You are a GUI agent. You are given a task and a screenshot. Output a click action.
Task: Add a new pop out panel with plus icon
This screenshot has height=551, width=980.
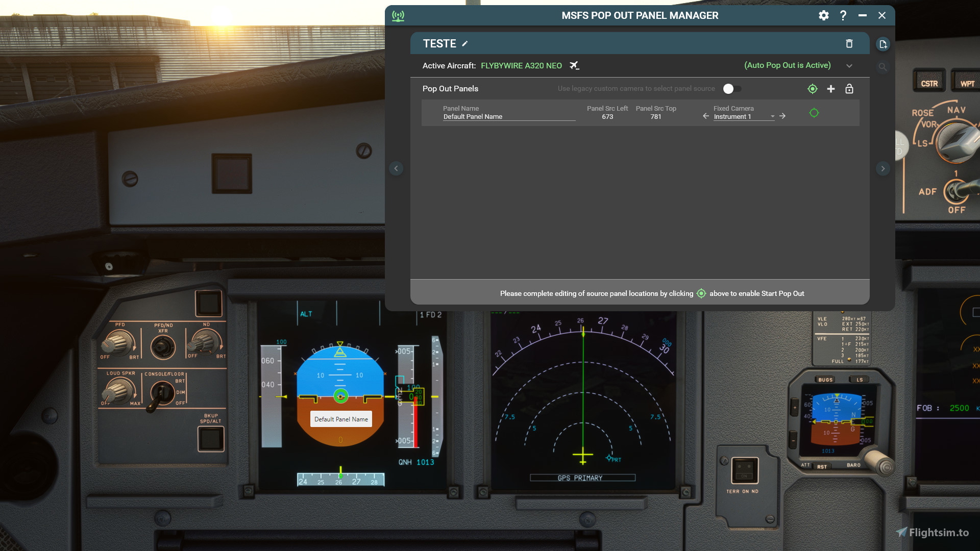830,89
